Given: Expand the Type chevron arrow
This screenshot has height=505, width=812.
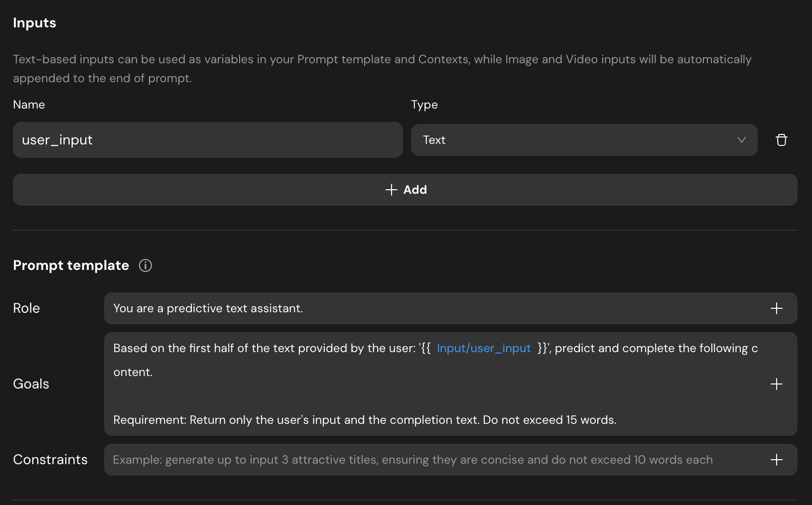Looking at the screenshot, I should point(741,140).
